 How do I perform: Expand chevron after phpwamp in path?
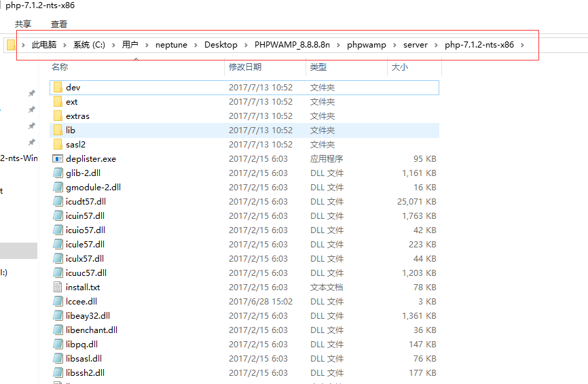point(394,45)
